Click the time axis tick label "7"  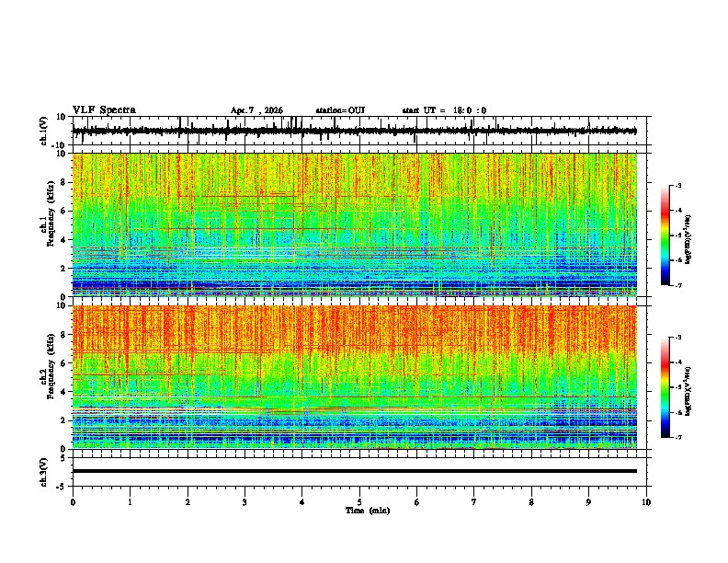[x=474, y=502]
